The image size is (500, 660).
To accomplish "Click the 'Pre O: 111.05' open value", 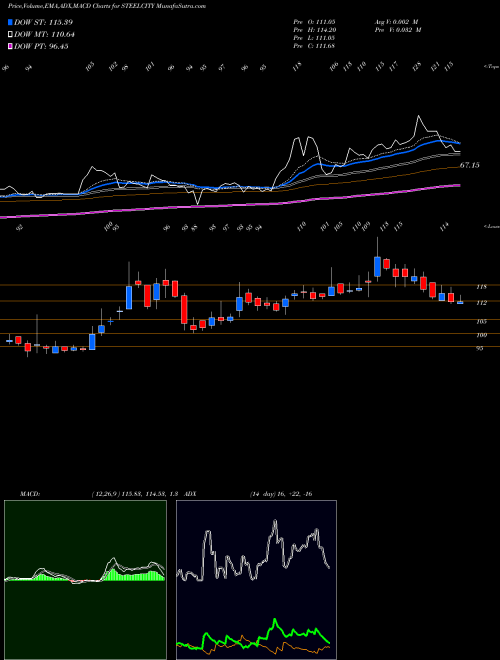I will pyautogui.click(x=314, y=21).
